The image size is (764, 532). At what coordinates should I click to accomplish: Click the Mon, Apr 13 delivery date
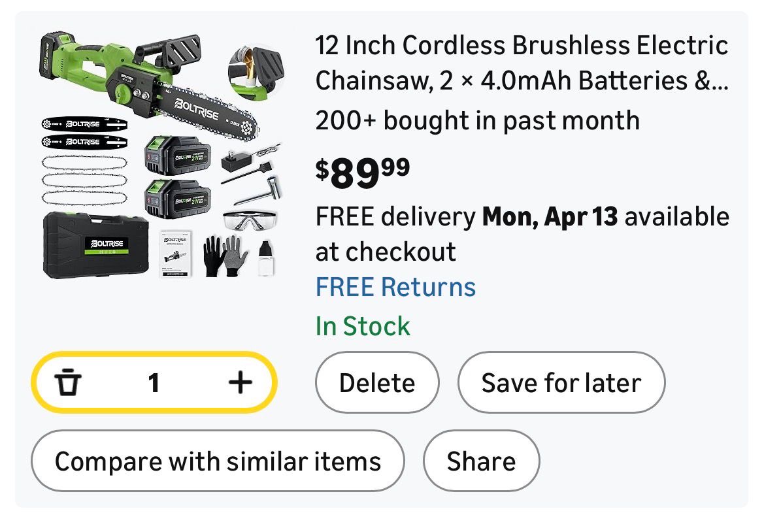point(550,216)
